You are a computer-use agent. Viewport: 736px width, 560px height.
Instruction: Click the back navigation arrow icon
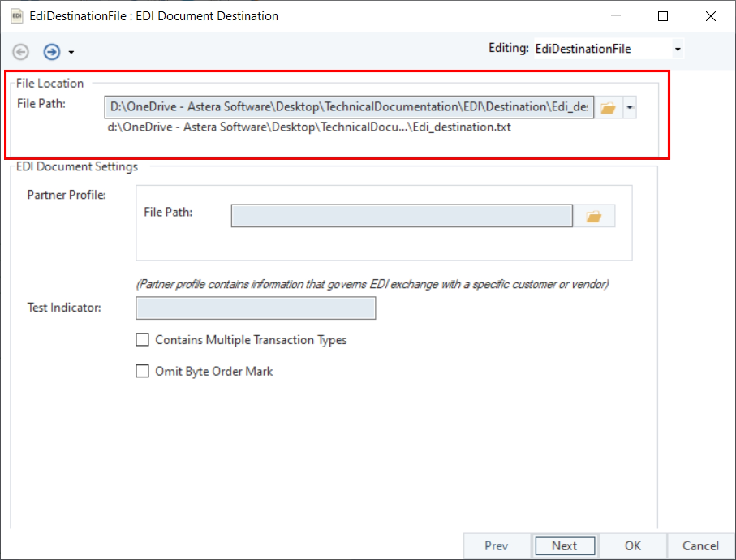(x=21, y=52)
